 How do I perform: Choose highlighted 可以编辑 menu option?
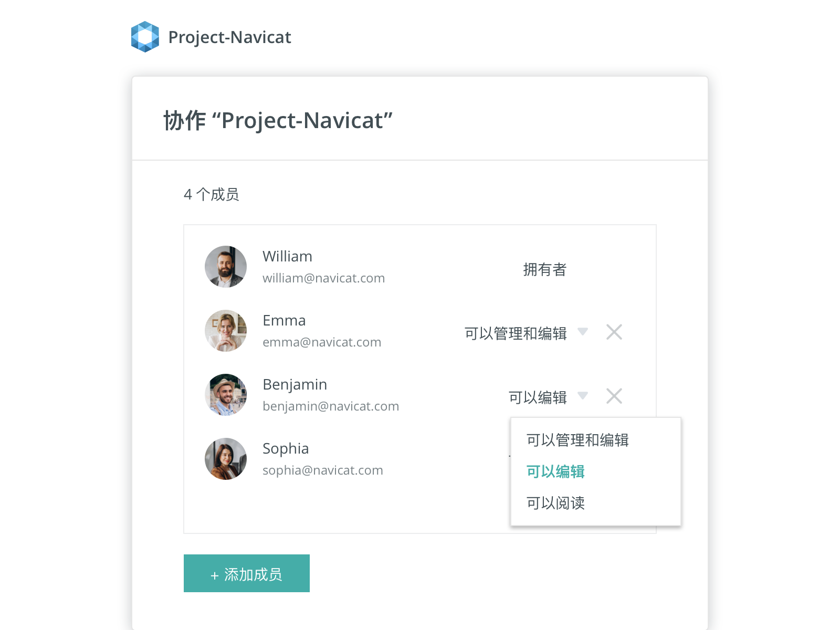tap(555, 471)
